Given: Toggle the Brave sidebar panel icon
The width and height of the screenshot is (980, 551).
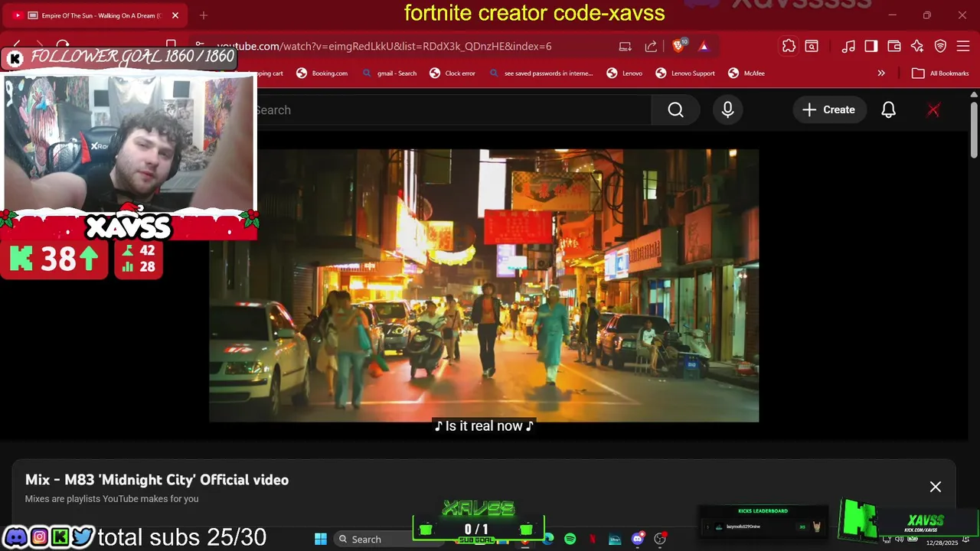Looking at the screenshot, I should point(871,46).
